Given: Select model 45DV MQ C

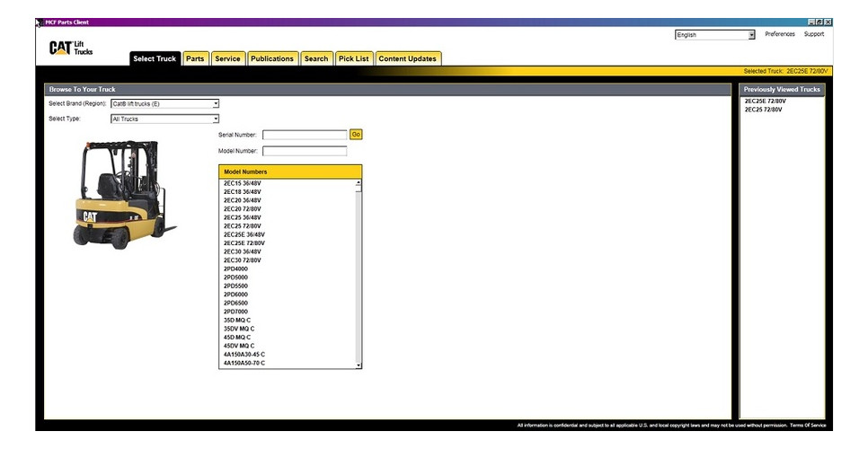Looking at the screenshot, I should click(x=239, y=346).
